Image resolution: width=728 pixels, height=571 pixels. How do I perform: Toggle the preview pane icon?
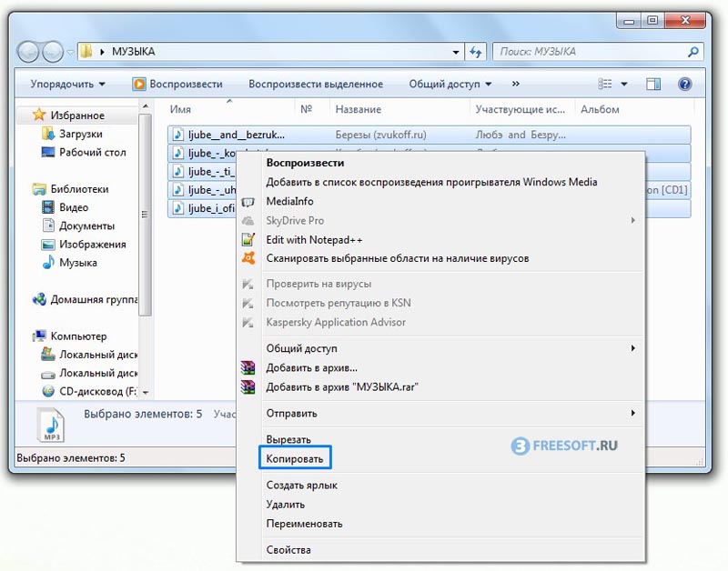(x=653, y=84)
